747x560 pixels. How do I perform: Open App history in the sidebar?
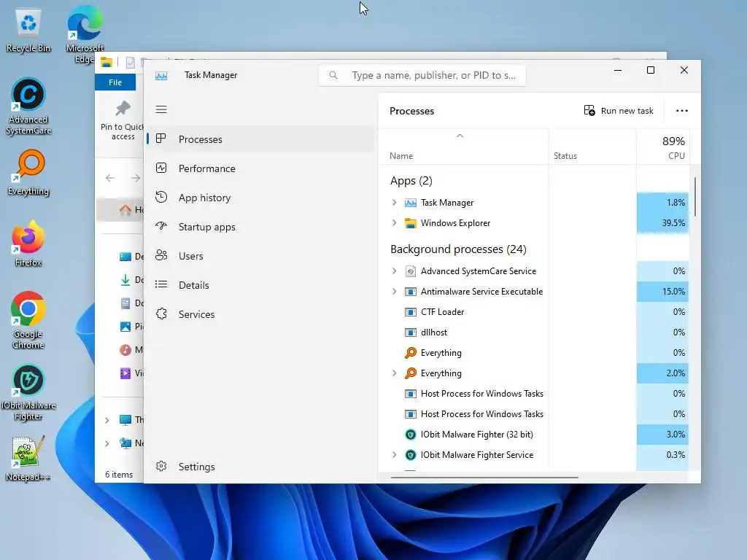[x=260, y=197]
